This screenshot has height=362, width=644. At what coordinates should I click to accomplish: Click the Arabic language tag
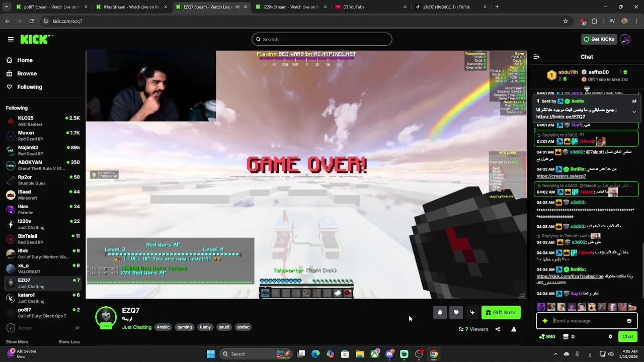[x=163, y=327]
